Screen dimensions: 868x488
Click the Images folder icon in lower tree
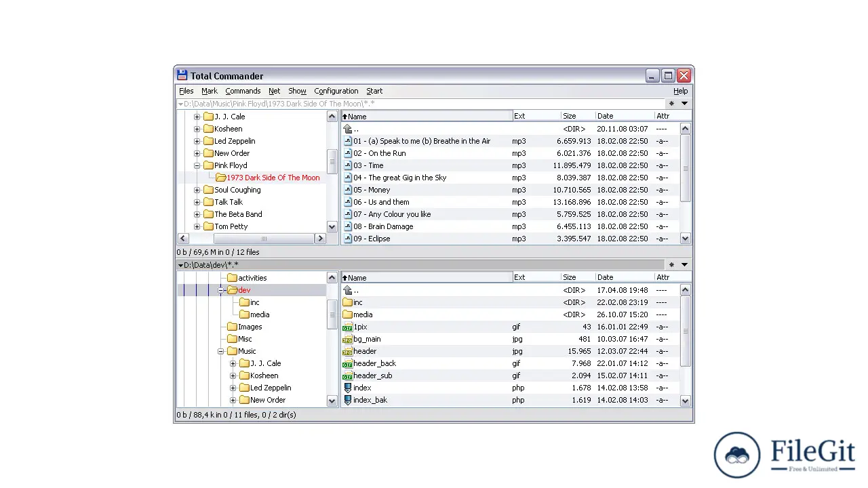click(232, 327)
